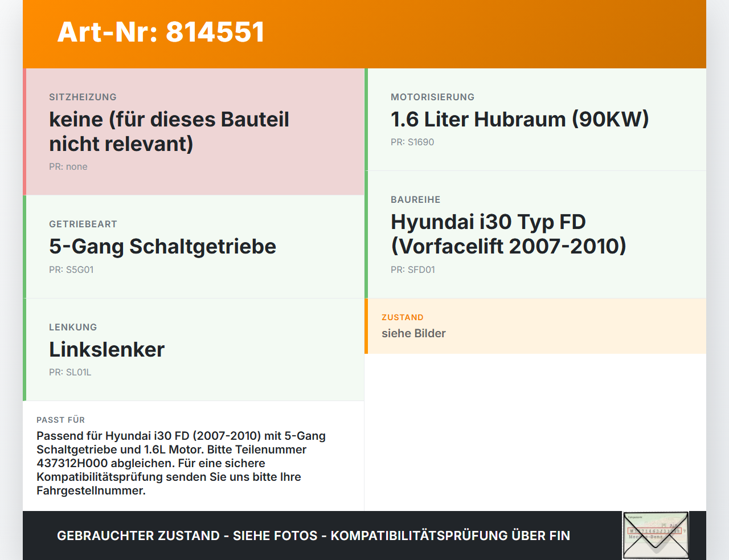Click the GETRIEBEART label

(83, 224)
